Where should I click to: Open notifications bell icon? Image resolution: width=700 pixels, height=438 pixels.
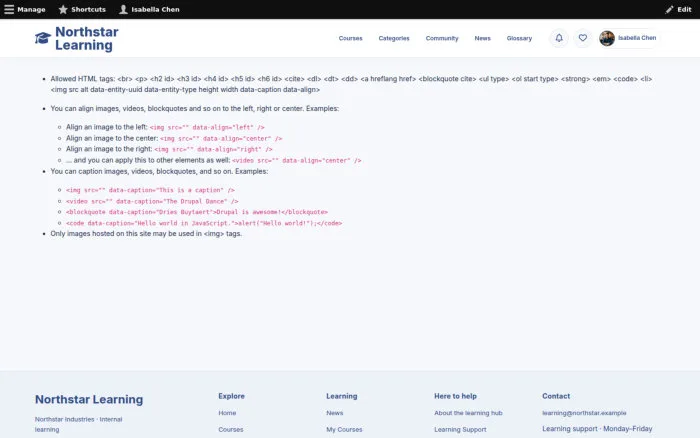[x=559, y=38]
